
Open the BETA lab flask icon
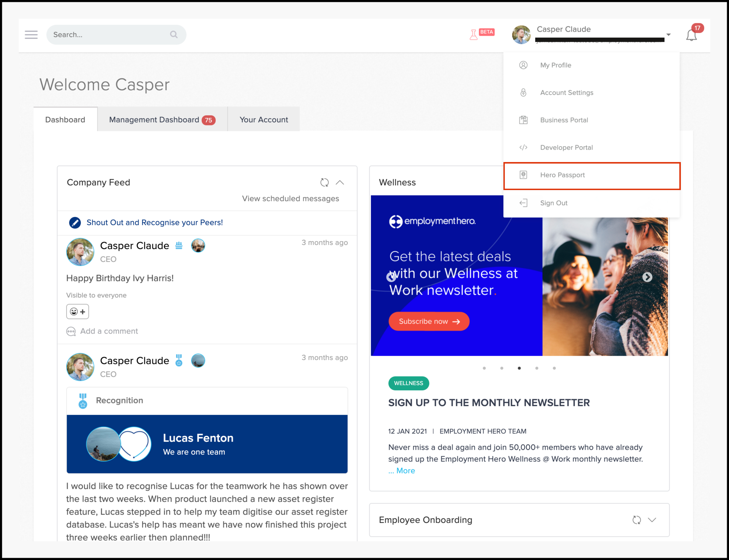(x=473, y=35)
